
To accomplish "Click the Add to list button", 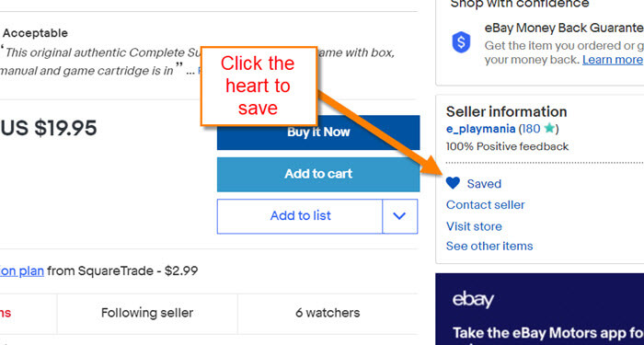I will coord(300,216).
